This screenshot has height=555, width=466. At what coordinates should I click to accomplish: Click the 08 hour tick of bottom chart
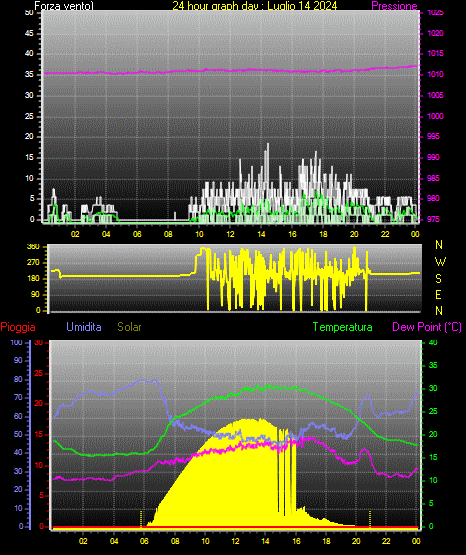tap(175, 541)
